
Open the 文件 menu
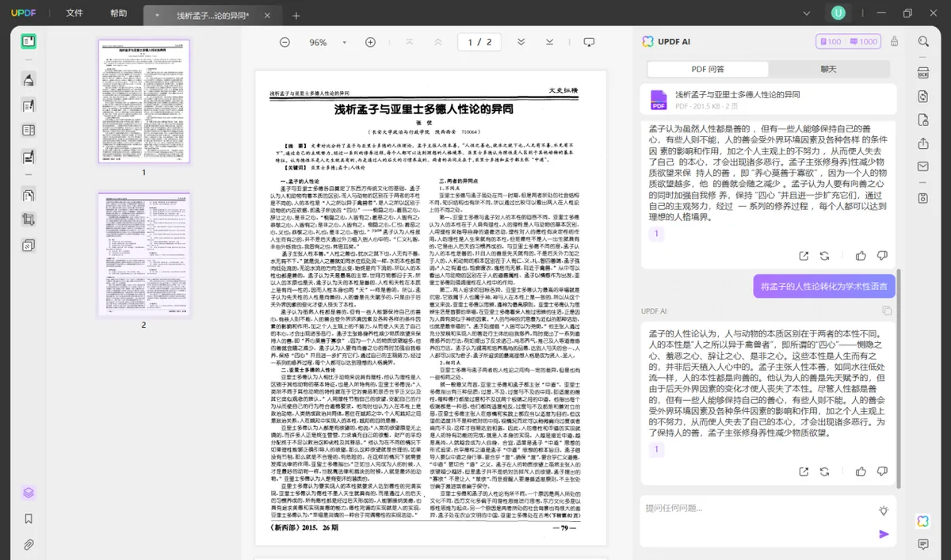click(x=74, y=13)
